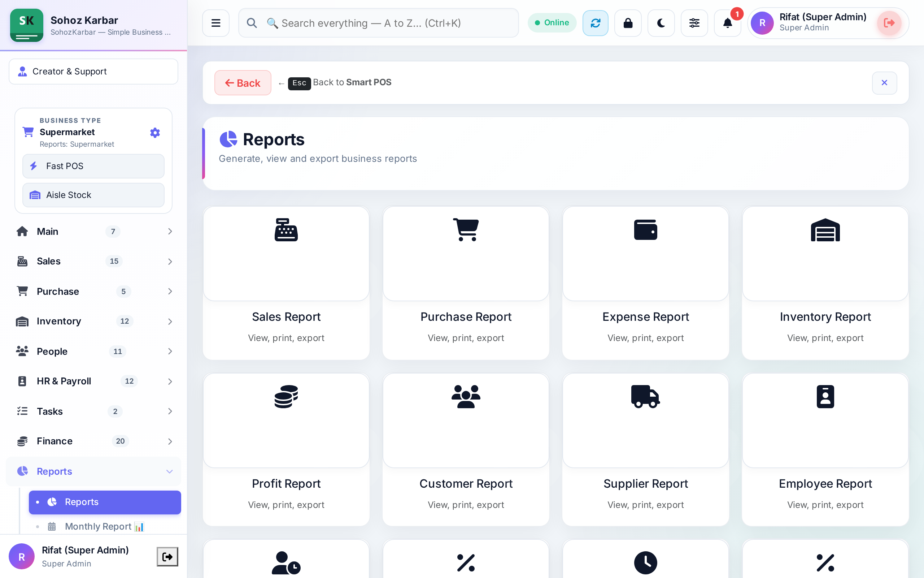Open the sliders settings icon in top bar
924x578 pixels.
pos(694,23)
